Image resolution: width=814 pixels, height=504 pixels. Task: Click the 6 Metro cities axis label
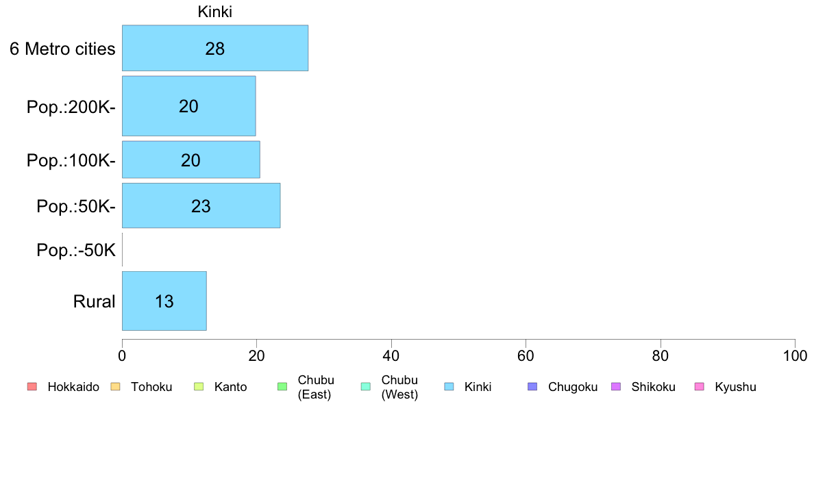pyautogui.click(x=62, y=49)
